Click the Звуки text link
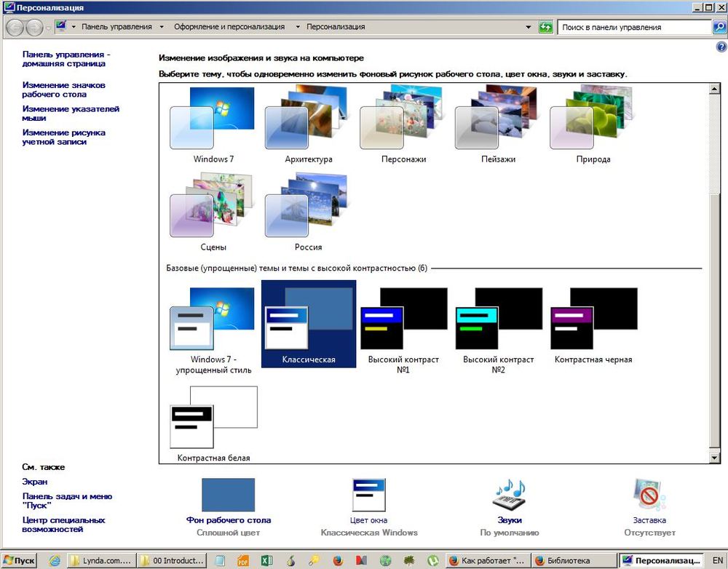 tap(510, 520)
